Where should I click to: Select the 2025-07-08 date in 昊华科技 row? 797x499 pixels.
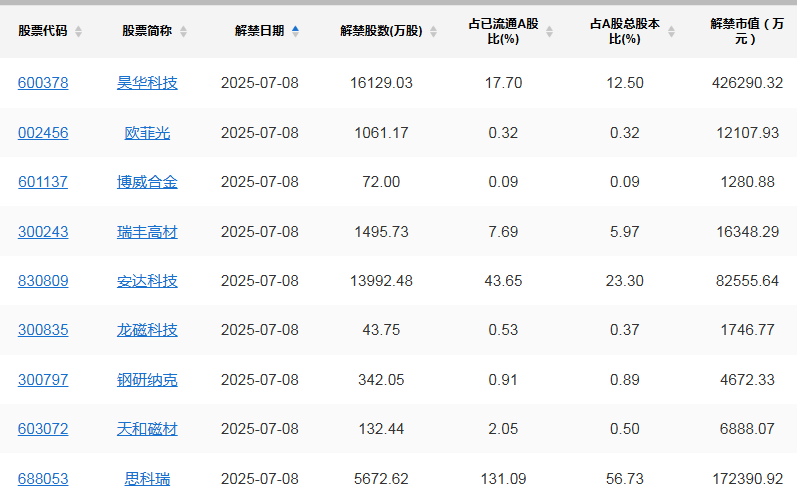click(260, 83)
